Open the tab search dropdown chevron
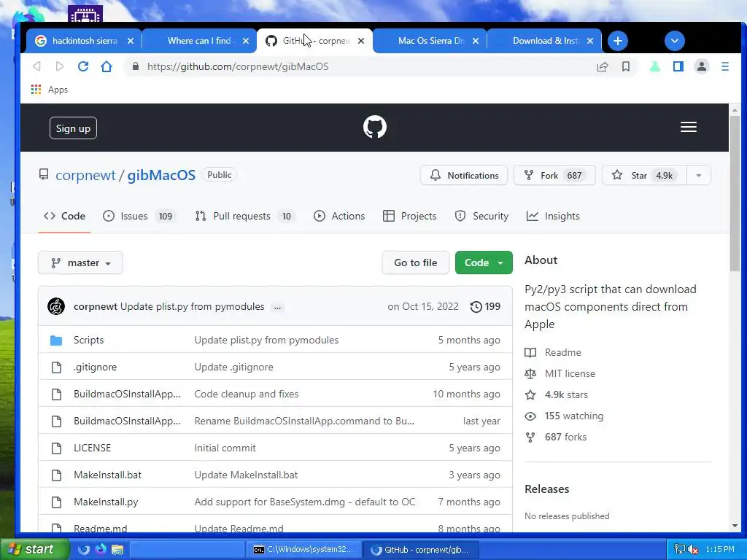The width and height of the screenshot is (747, 560). 675,41
